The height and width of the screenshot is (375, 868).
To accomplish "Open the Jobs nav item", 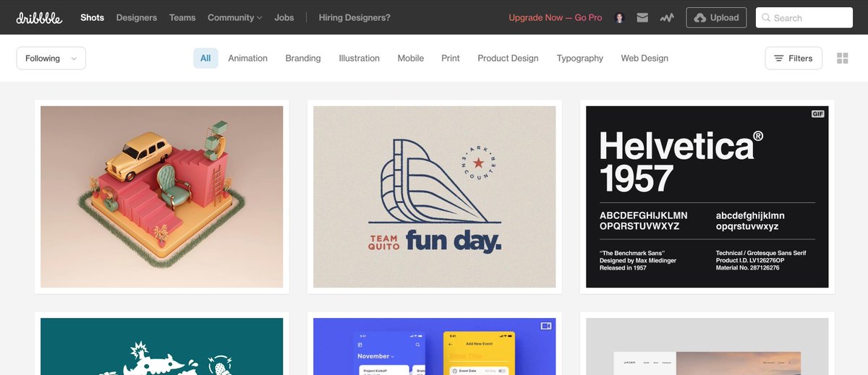I will point(284,17).
